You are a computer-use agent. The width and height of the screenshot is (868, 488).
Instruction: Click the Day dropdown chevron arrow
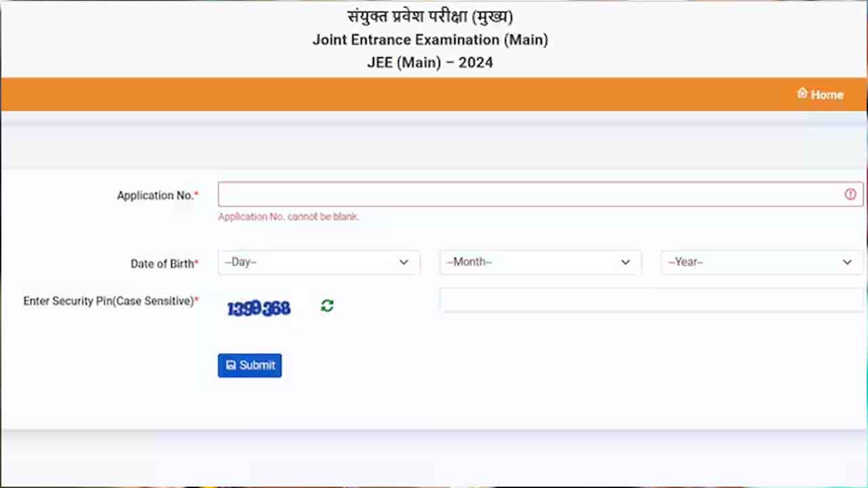[x=404, y=262]
